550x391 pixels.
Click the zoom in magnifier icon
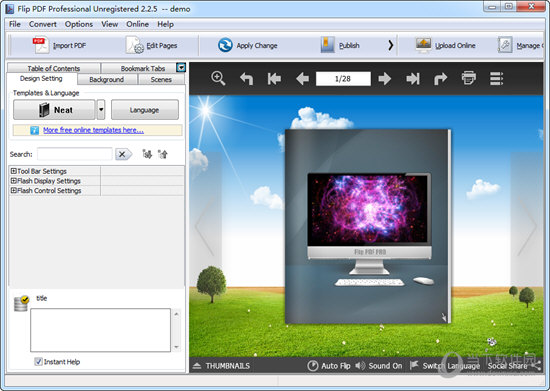[218, 78]
